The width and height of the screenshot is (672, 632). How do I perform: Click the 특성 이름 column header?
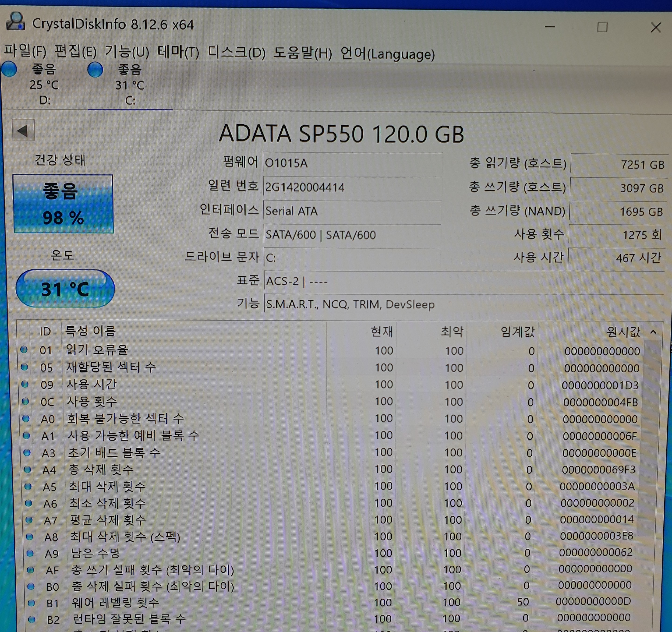point(194,331)
